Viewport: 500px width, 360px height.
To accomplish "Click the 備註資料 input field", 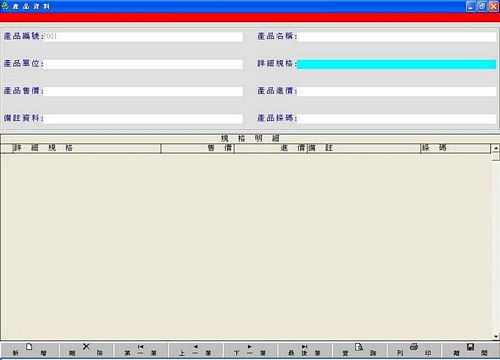I will click(143, 119).
